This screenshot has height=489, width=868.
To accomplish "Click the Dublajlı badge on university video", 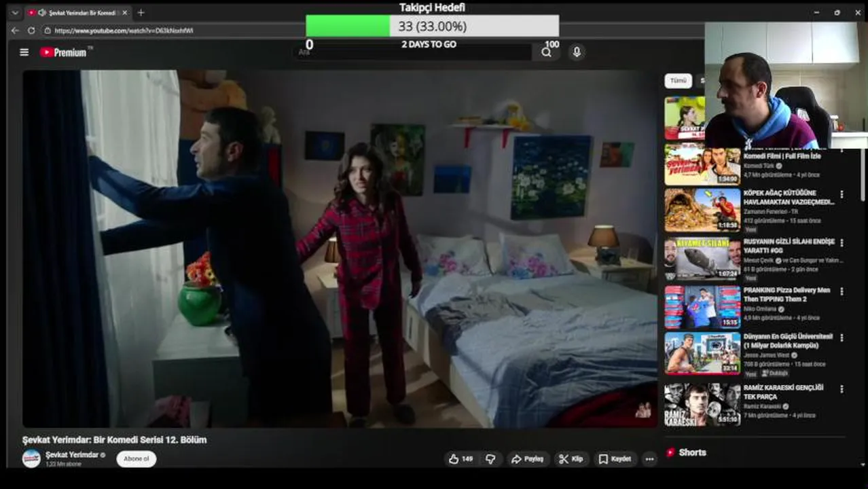I will [774, 374].
